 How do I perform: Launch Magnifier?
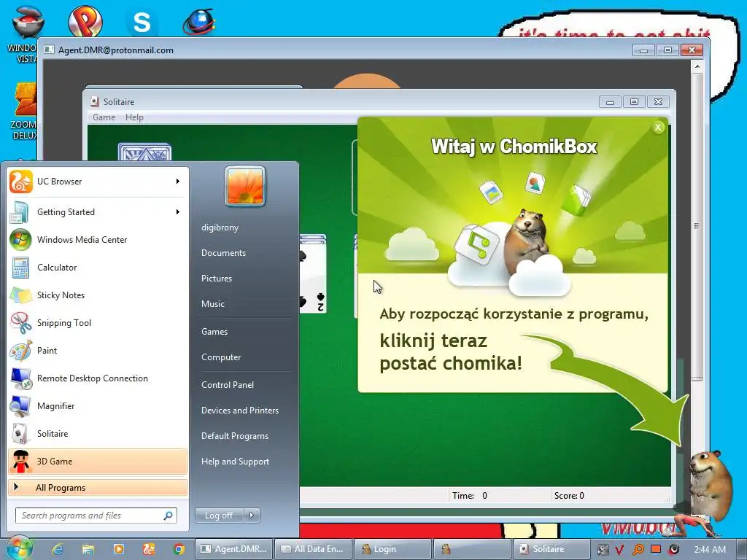(x=98, y=405)
